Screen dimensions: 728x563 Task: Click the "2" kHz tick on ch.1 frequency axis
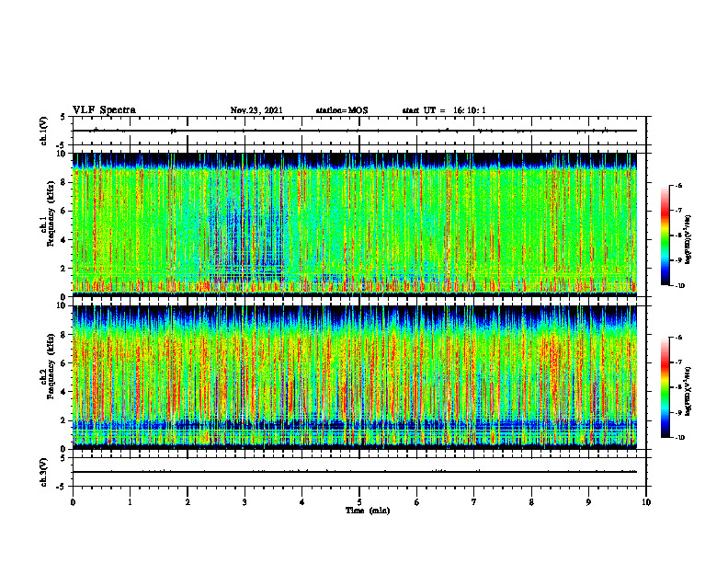point(64,268)
